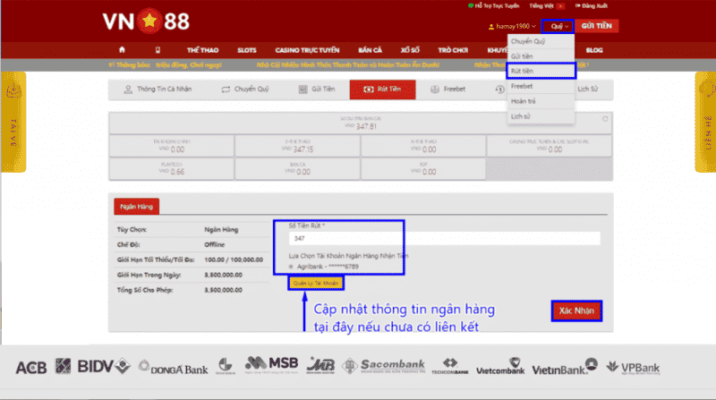Click the DongA Bank logo
The height and width of the screenshot is (400, 716).
click(x=173, y=367)
